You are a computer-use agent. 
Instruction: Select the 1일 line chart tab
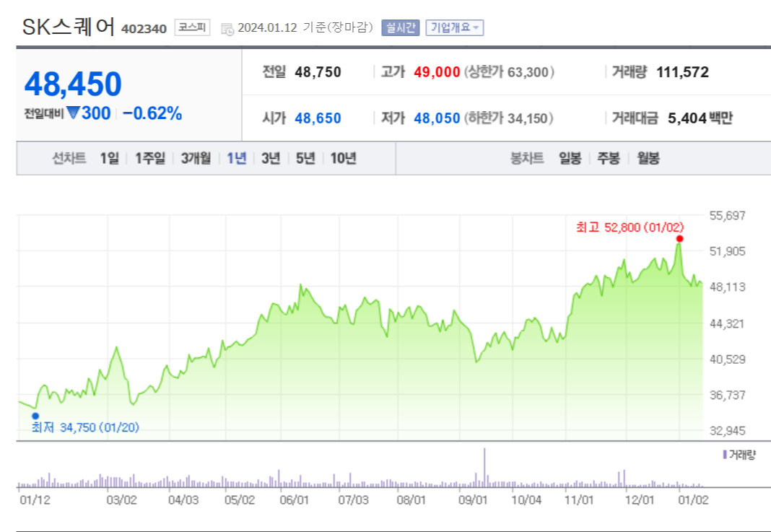110,158
